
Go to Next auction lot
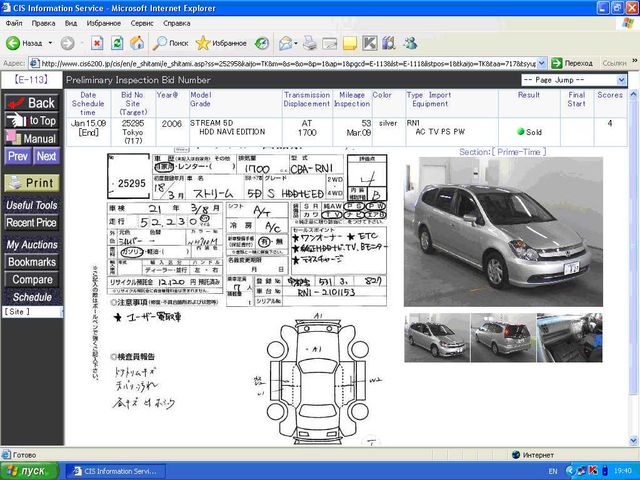point(46,156)
